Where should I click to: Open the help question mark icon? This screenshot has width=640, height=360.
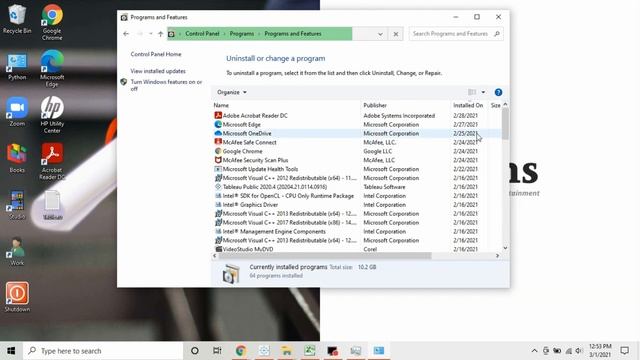pos(498,92)
